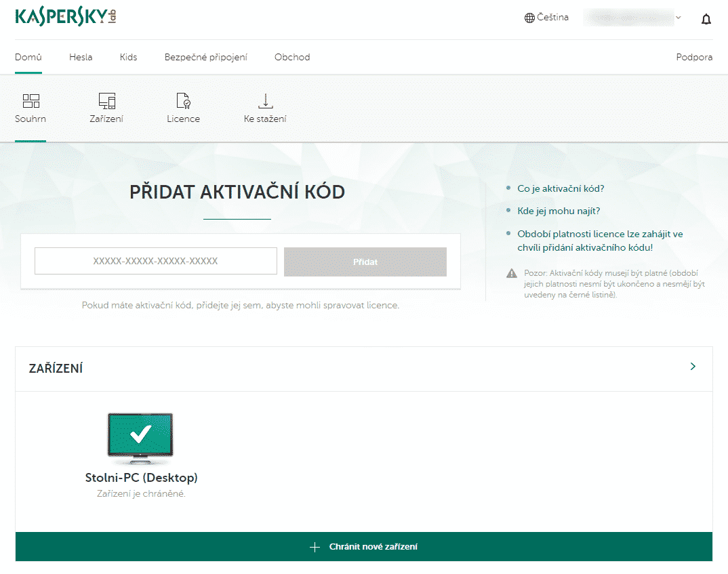Click the Ke stažení download icon
This screenshot has height=574, width=728.
point(265,102)
